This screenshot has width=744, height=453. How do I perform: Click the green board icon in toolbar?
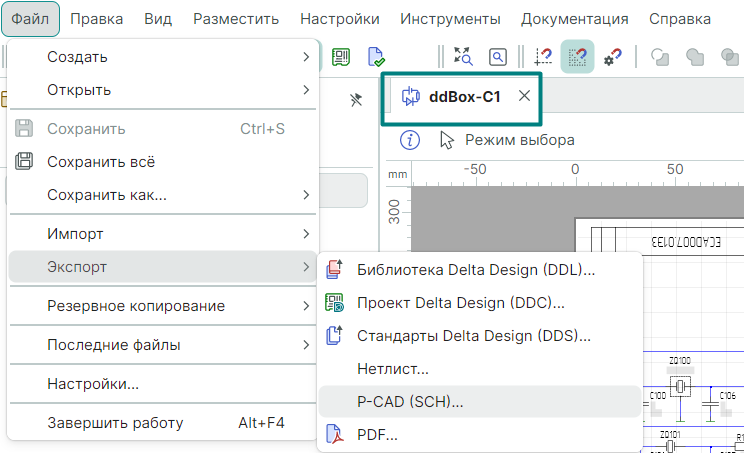342,57
